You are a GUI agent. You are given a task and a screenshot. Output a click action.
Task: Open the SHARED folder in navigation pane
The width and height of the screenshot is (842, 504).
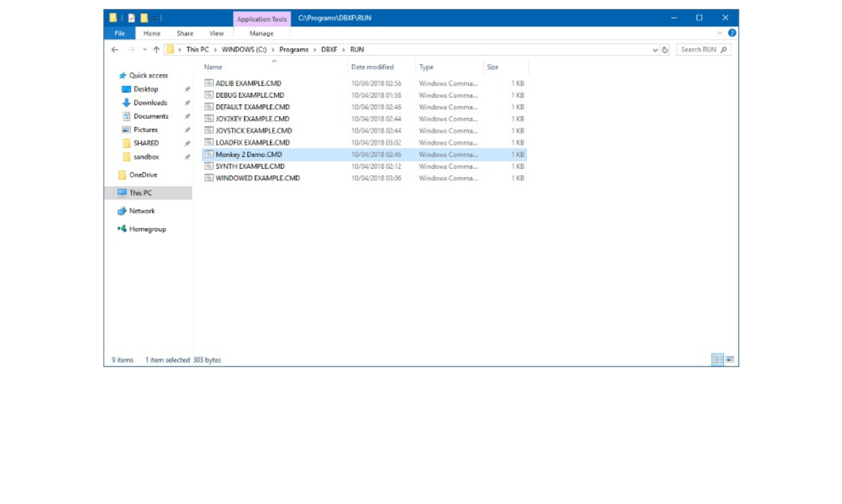click(146, 143)
